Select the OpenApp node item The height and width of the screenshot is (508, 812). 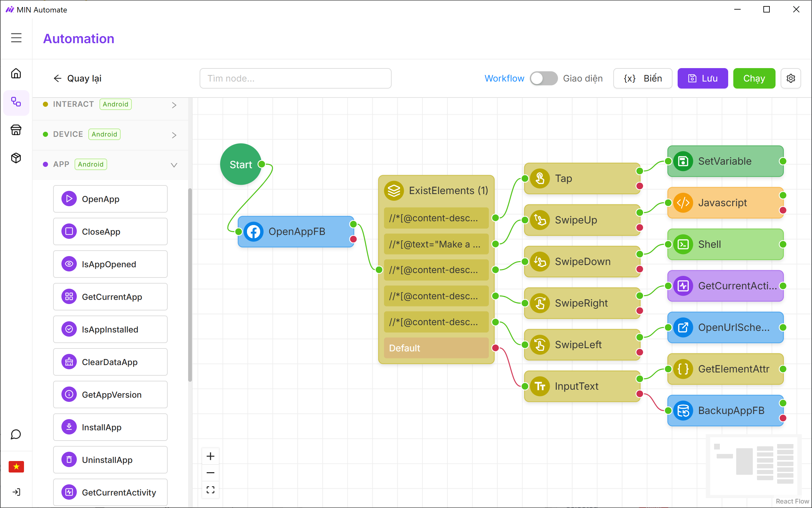pyautogui.click(x=110, y=199)
